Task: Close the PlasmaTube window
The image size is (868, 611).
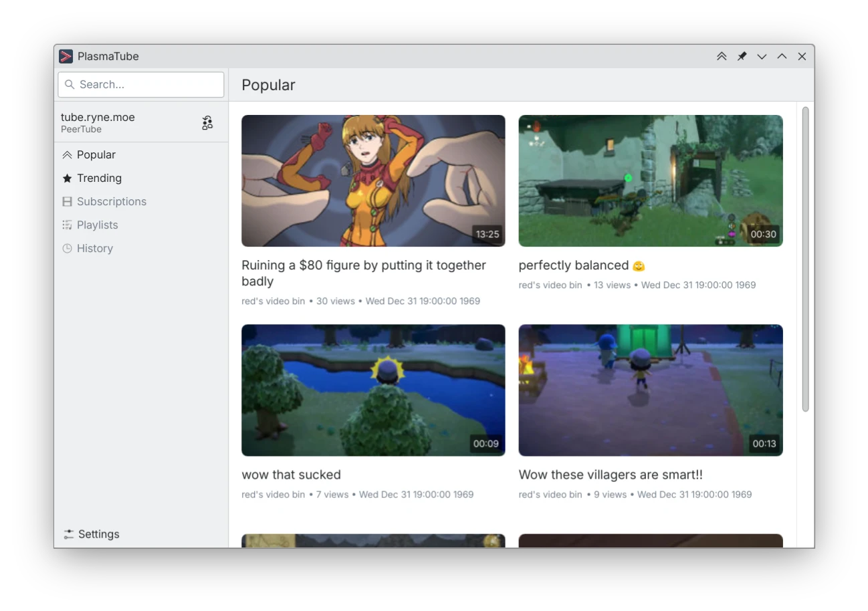Action: point(802,57)
